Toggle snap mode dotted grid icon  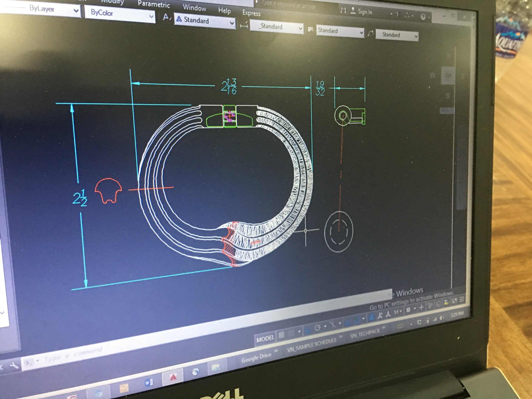tap(291, 333)
